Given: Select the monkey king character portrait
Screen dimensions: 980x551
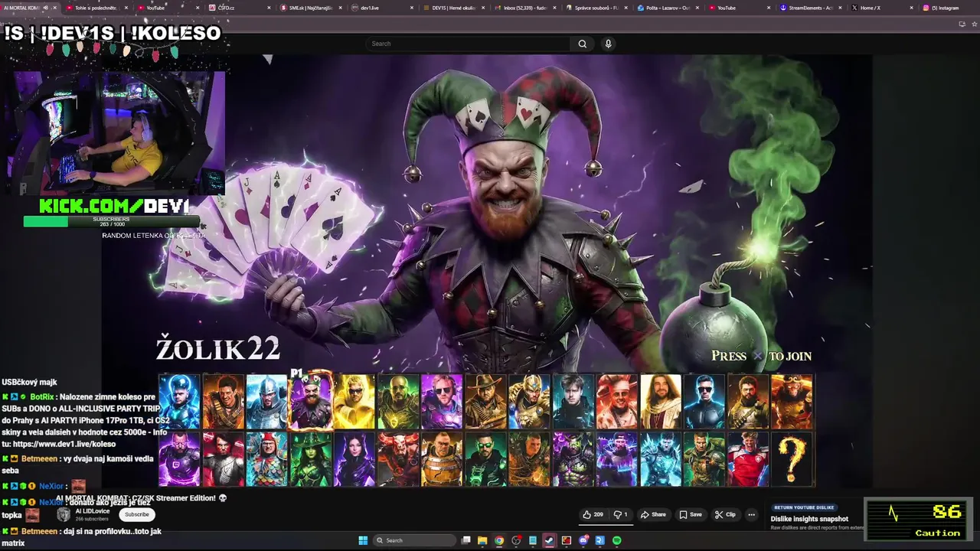Looking at the screenshot, I should (792, 401).
